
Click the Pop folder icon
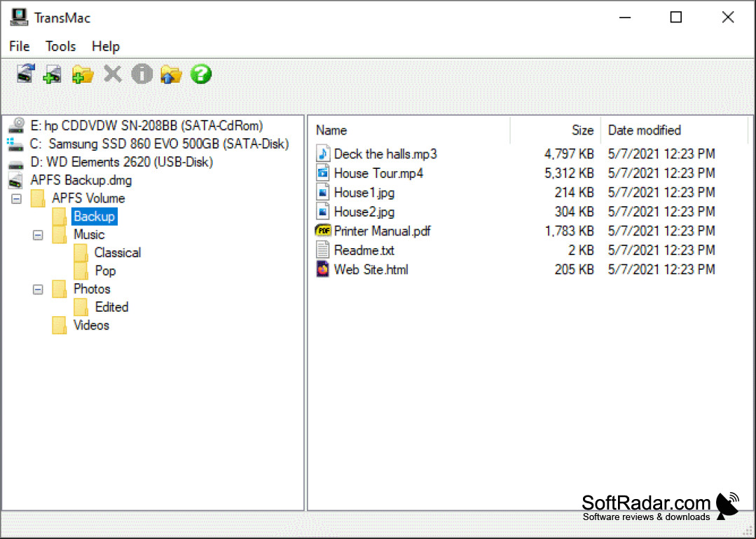click(x=81, y=271)
